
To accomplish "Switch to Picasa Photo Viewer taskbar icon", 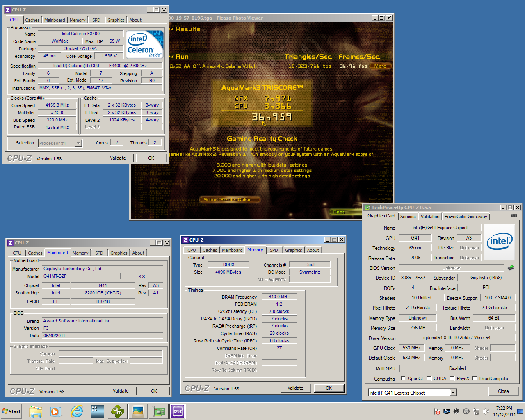I will click(138, 411).
